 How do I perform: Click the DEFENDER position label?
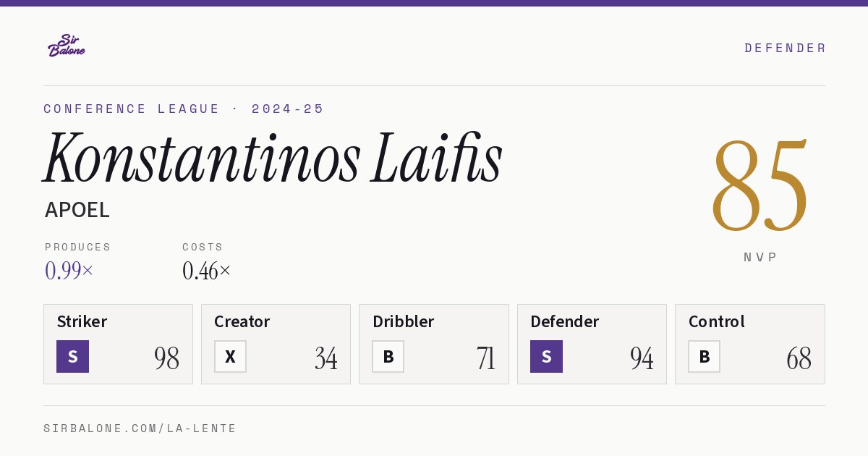pyautogui.click(x=785, y=48)
